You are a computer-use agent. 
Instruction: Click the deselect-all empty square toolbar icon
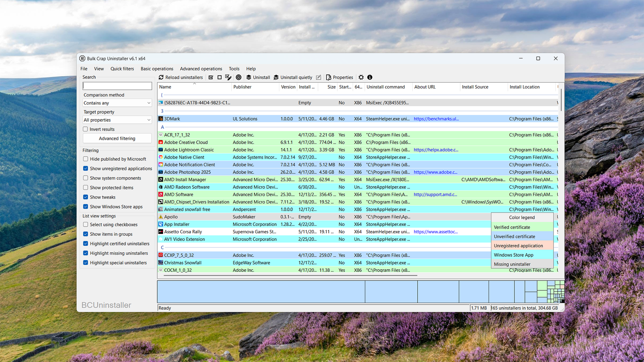point(219,77)
